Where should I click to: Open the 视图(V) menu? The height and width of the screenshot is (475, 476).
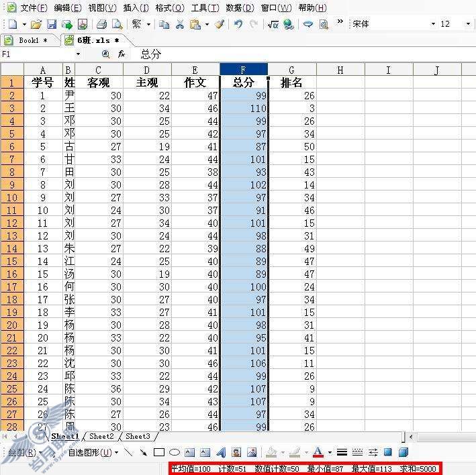click(102, 8)
